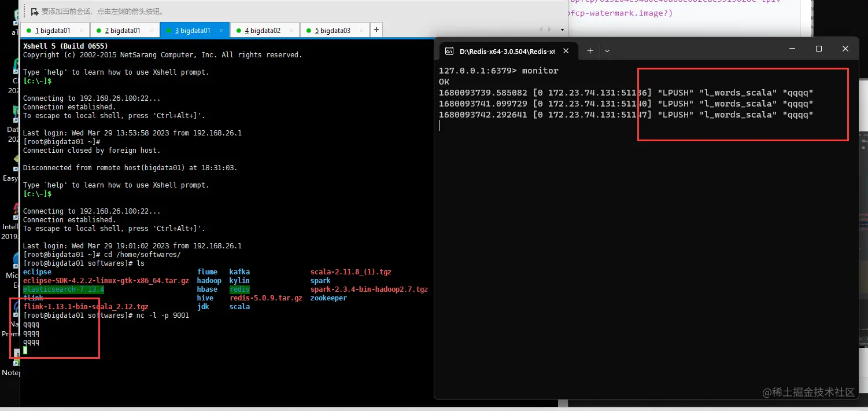Minimize the Windows Terminal window

tap(792, 49)
